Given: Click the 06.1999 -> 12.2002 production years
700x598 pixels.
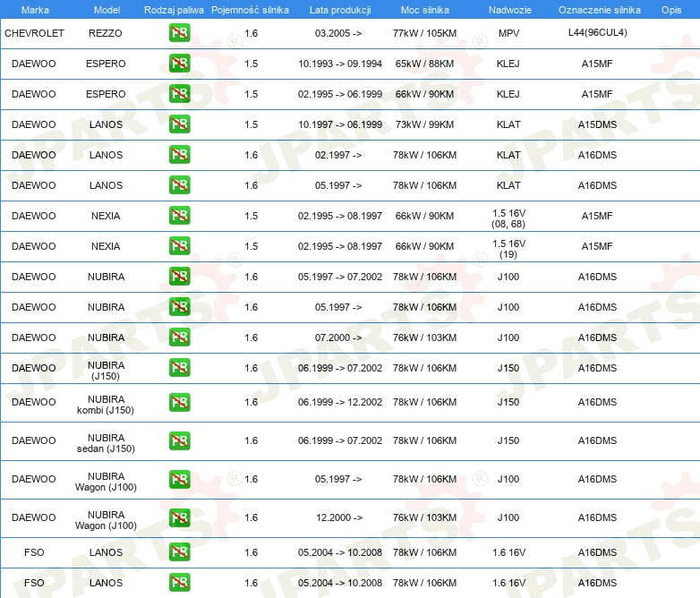Looking at the screenshot, I should (340, 402).
